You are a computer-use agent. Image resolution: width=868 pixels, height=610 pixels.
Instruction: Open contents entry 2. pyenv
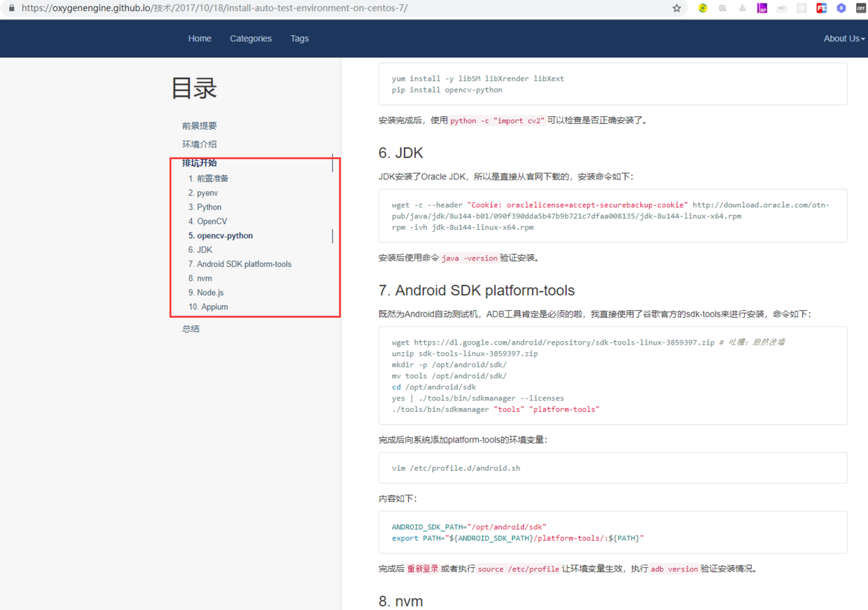(203, 193)
